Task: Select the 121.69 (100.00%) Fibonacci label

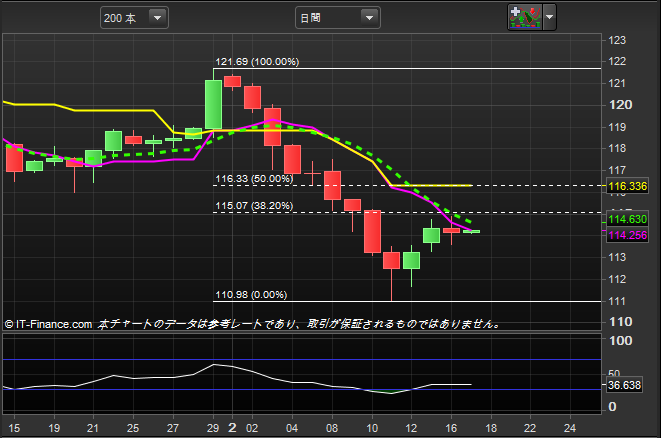Action: (257, 62)
